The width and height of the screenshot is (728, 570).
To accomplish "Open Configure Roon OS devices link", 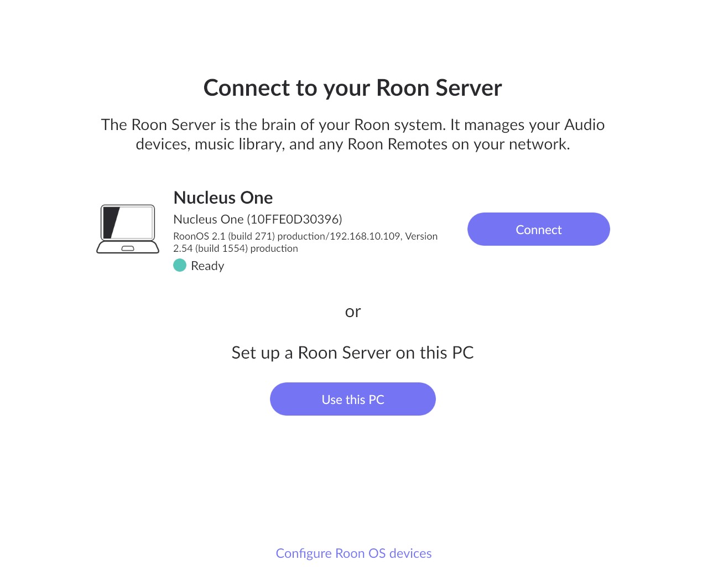I will [353, 553].
